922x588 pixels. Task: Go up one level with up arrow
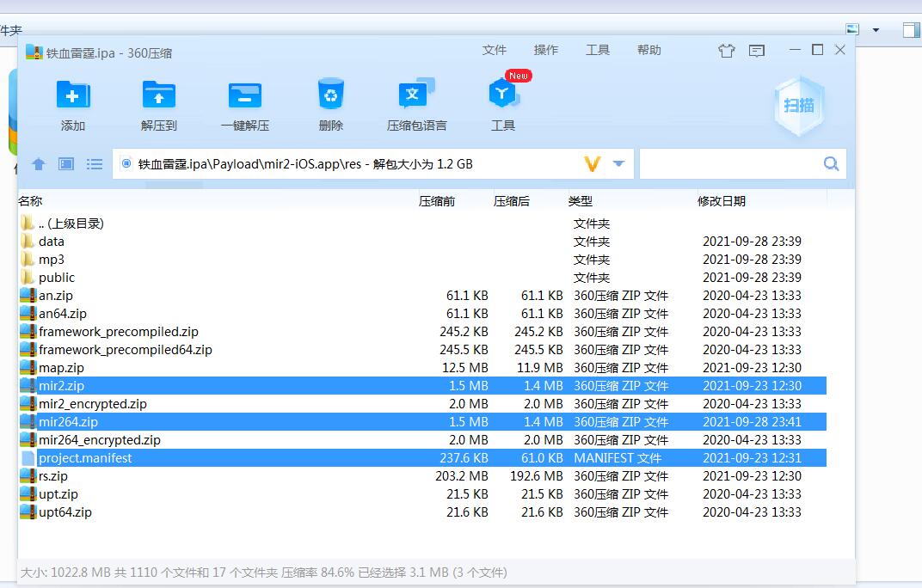(x=38, y=164)
